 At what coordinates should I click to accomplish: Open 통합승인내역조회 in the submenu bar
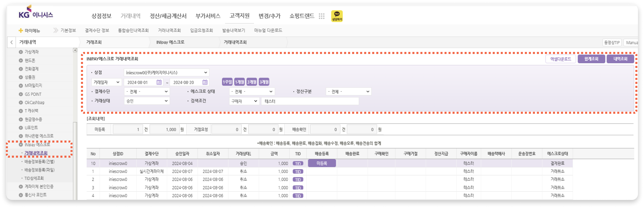(133, 30)
